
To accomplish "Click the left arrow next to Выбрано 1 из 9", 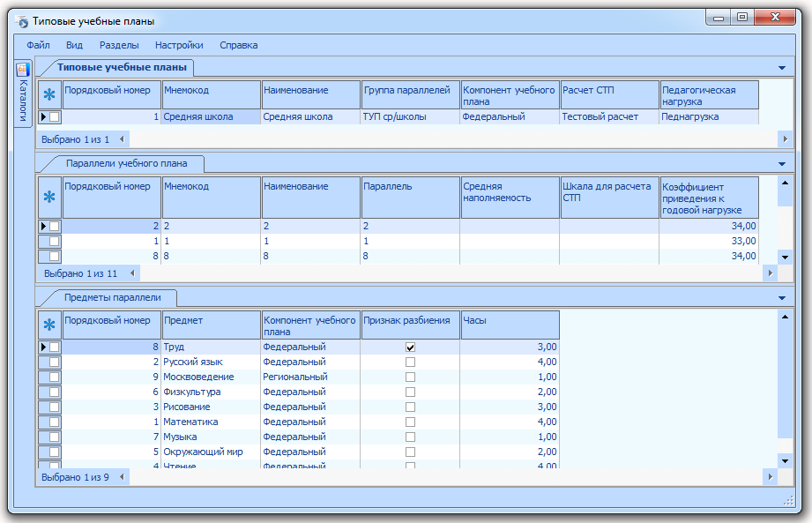I will click(122, 477).
